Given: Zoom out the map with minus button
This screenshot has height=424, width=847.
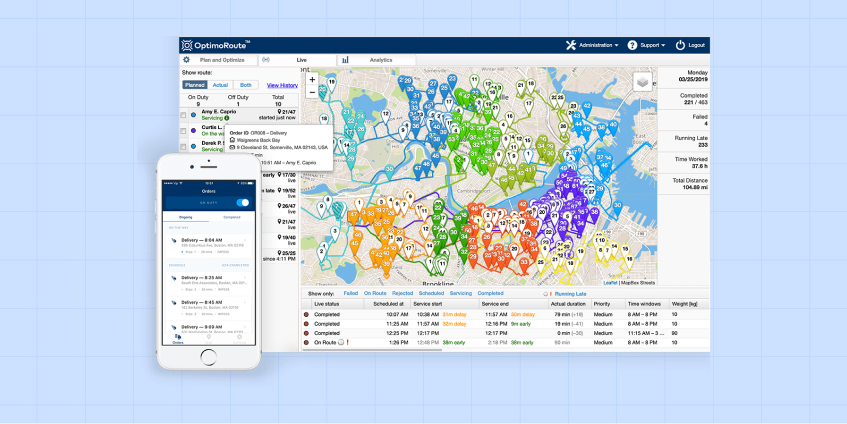Looking at the screenshot, I should click(x=312, y=92).
